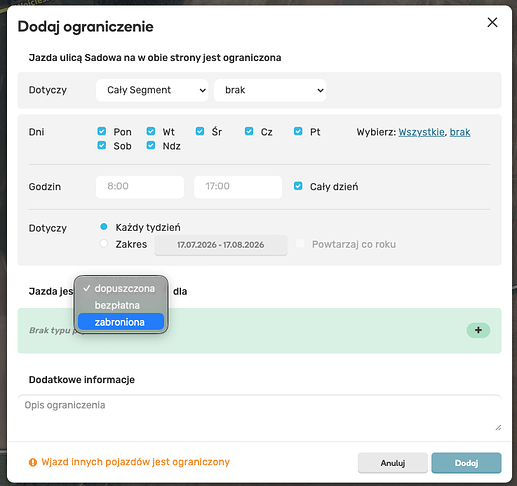Enable Powtarzaj co roku checkbox
The width and height of the screenshot is (517, 486).
pos(300,244)
